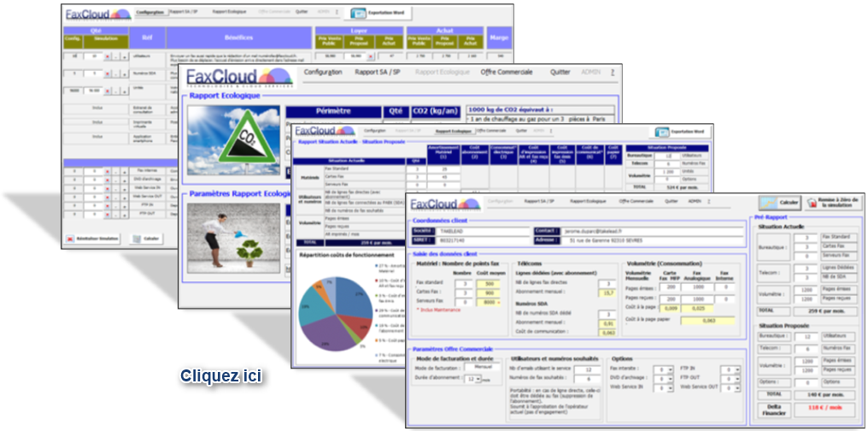Click the Delta Financier value 118 € / mois
This screenshot has width=868, height=431.
point(824,410)
